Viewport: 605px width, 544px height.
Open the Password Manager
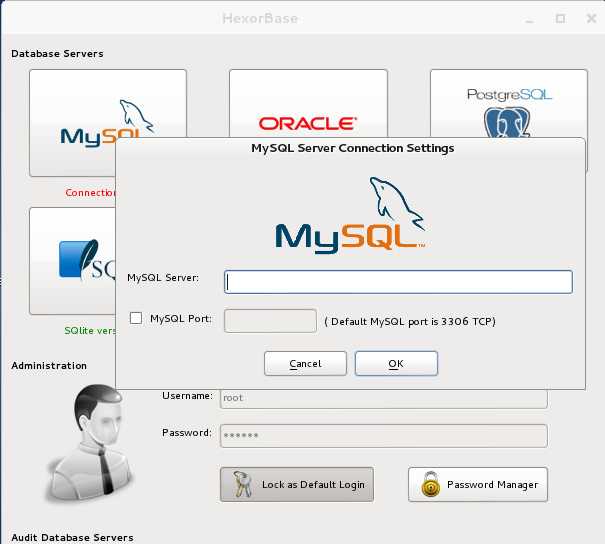[478, 484]
